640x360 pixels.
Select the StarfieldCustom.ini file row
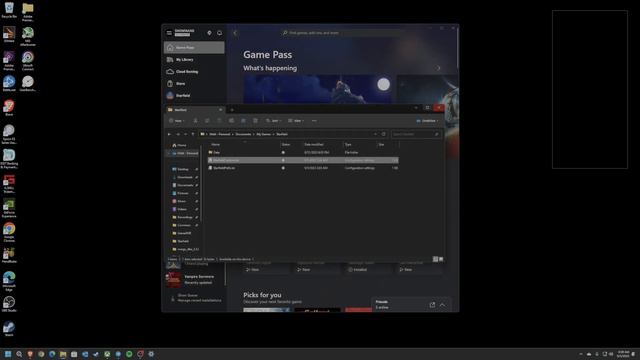pos(303,160)
